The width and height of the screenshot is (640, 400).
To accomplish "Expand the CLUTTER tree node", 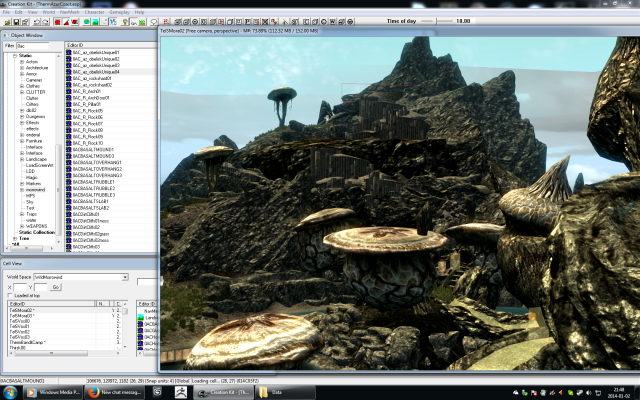I will tap(22, 92).
